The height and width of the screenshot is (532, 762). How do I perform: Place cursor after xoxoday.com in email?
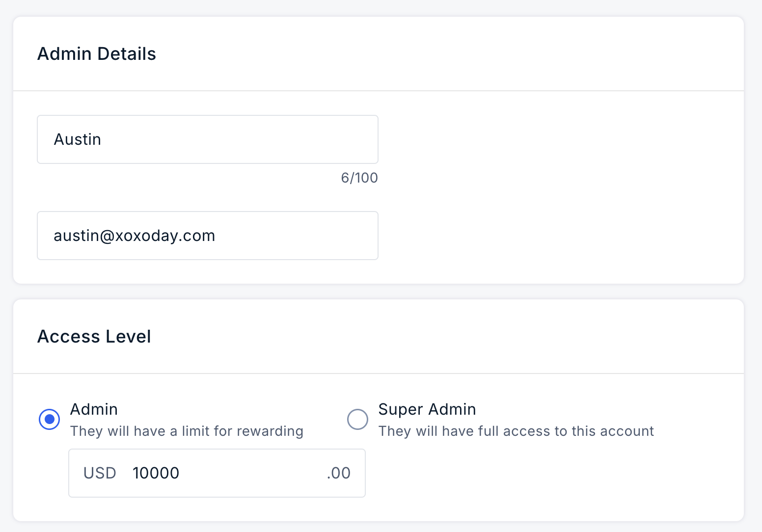click(x=217, y=236)
